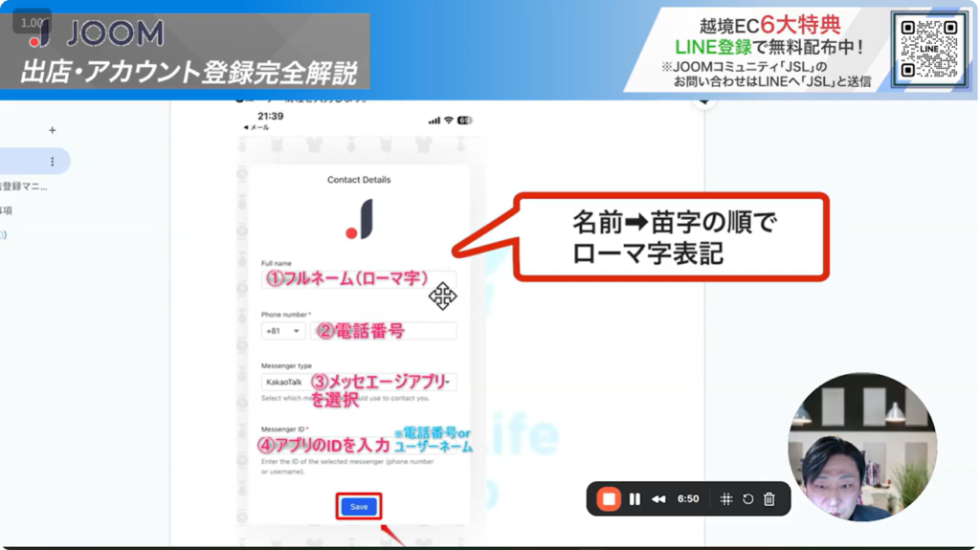Open the dotted grid icon in recorder bar
980x550 pixels.
726,499
